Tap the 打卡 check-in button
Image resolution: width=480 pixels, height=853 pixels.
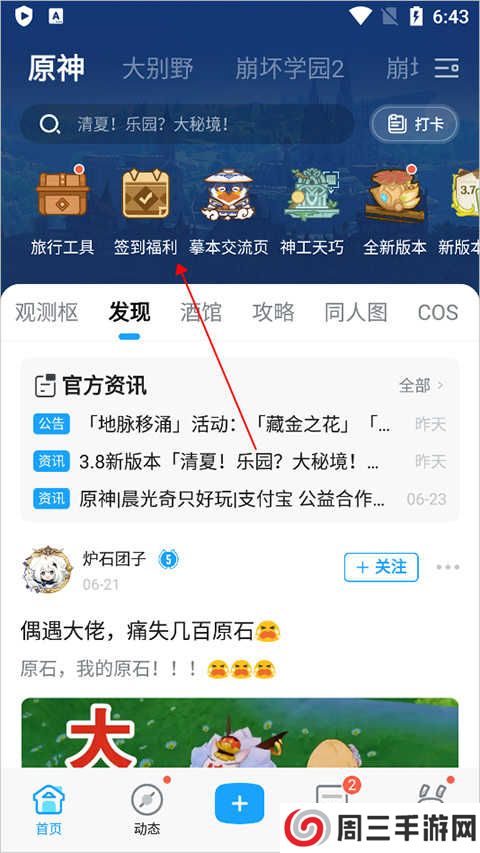(415, 124)
